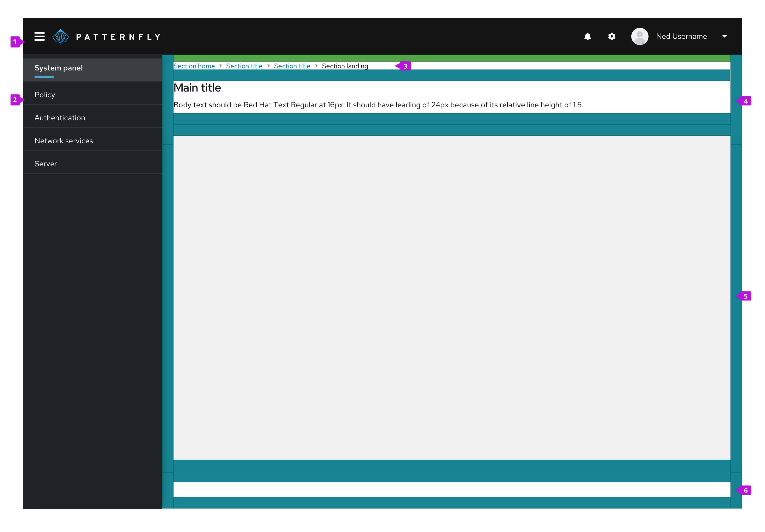The height and width of the screenshot is (532, 765).
Task: Toggle the hamburger navigation menu
Action: (x=39, y=36)
